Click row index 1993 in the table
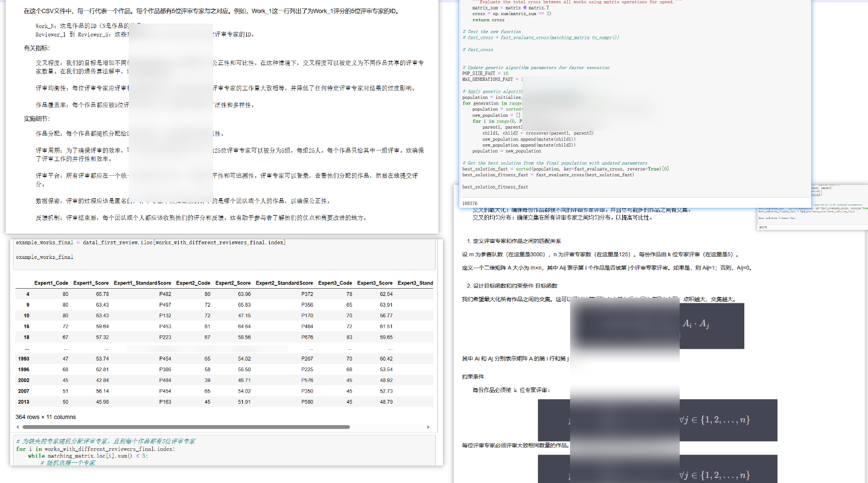 pos(24,359)
